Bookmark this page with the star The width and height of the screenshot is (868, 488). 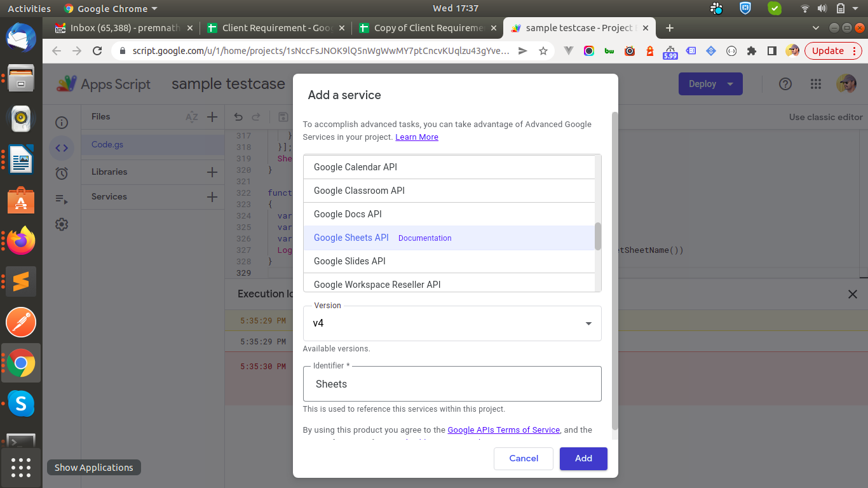(x=543, y=51)
